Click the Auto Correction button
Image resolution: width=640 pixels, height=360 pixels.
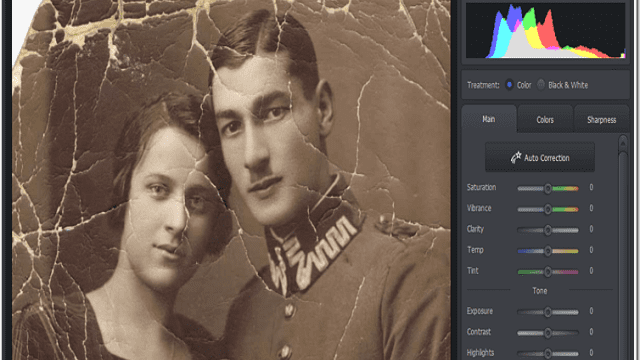click(x=540, y=157)
